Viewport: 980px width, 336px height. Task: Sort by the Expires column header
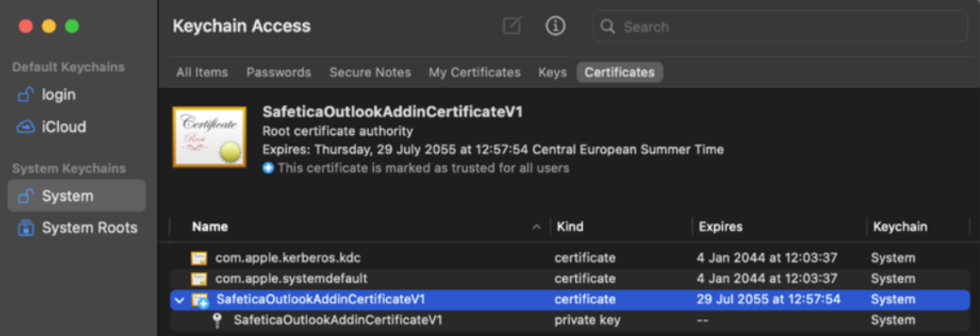[x=720, y=227]
